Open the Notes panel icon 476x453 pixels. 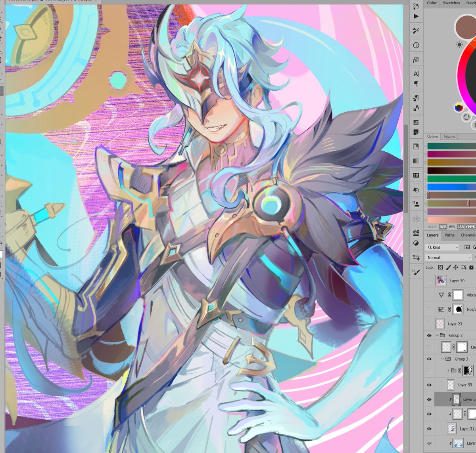click(x=416, y=132)
